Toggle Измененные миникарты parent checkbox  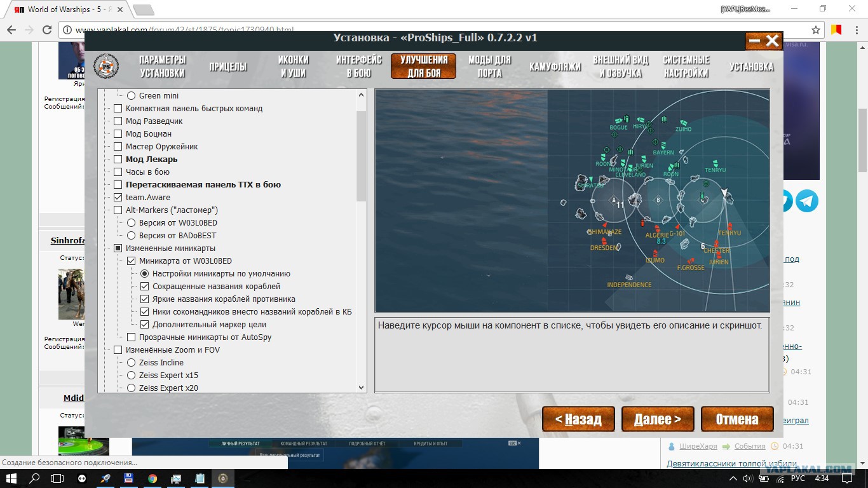coord(118,248)
